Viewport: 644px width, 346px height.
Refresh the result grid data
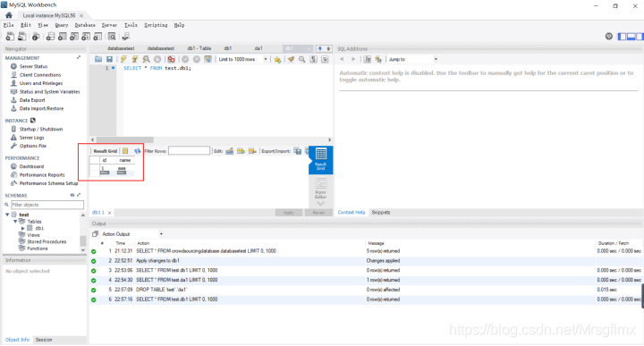tap(137, 151)
